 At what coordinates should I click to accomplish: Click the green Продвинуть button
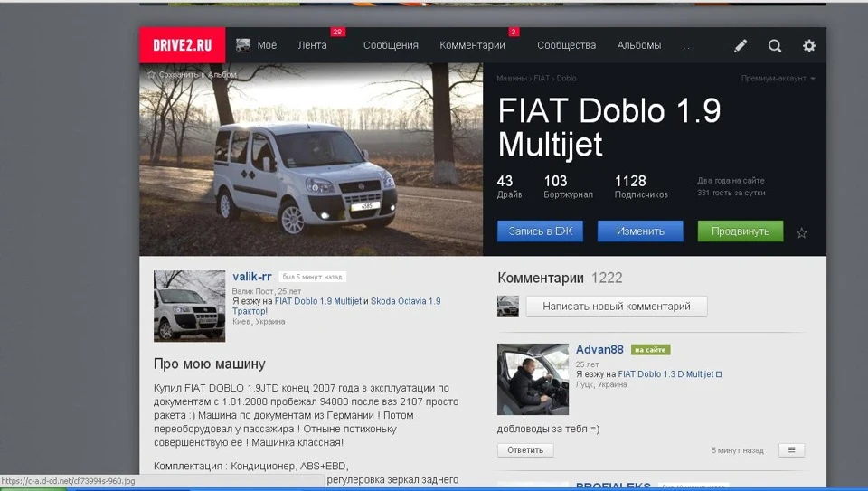(x=741, y=231)
